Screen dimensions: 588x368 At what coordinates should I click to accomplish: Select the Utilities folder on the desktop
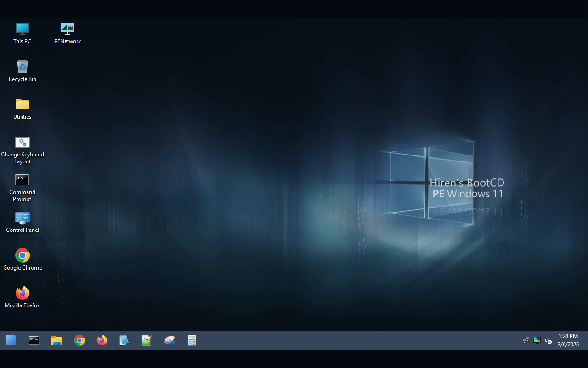[22, 109]
